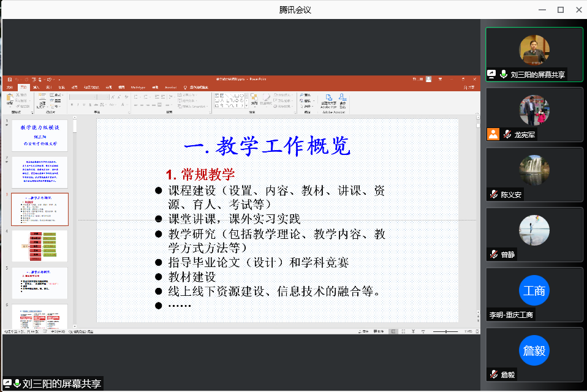Select the fourth slide thumbnail with red boxes
This screenshot has height=392, width=587.
click(x=39, y=246)
